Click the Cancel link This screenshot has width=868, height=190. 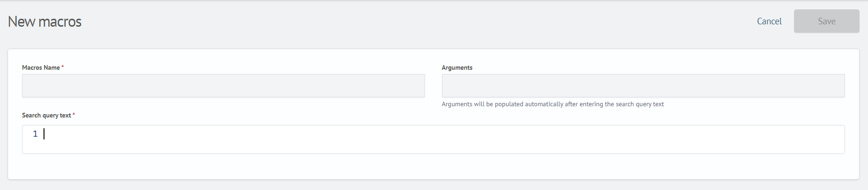(769, 21)
